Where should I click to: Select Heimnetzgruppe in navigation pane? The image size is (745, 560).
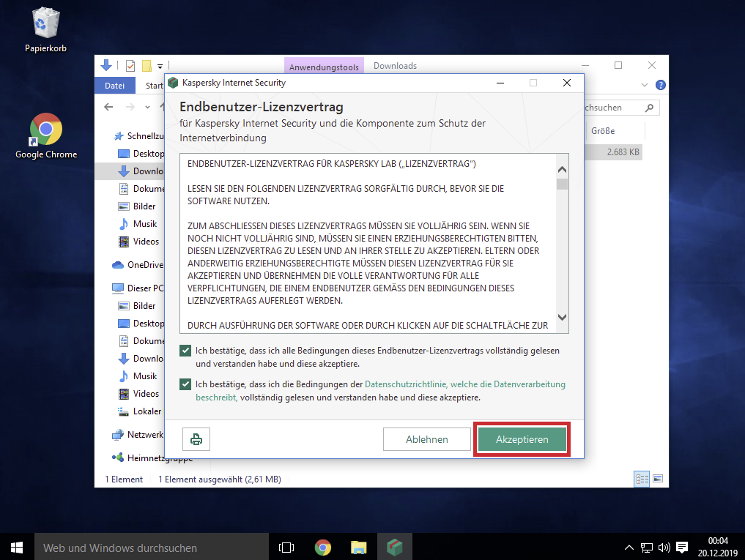(x=152, y=458)
